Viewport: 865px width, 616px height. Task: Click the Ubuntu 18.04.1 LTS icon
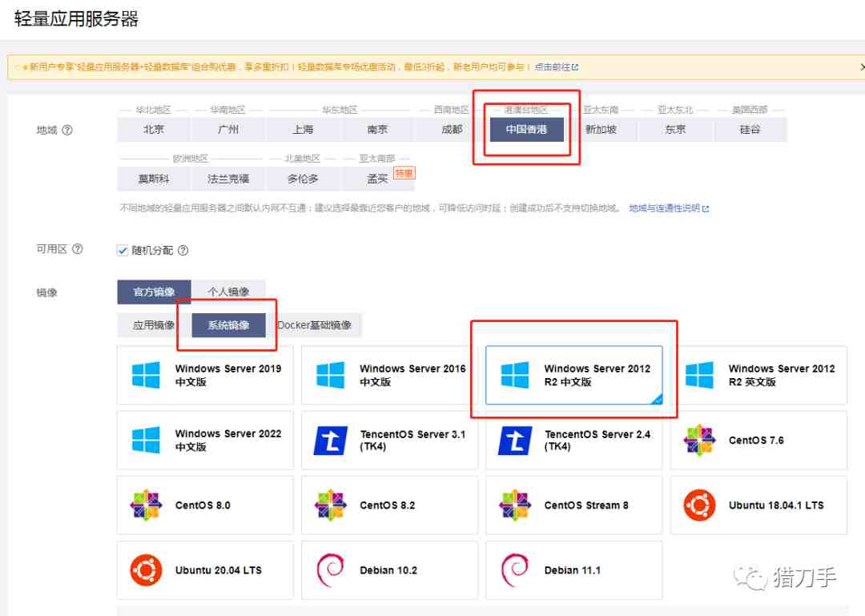[x=699, y=505]
